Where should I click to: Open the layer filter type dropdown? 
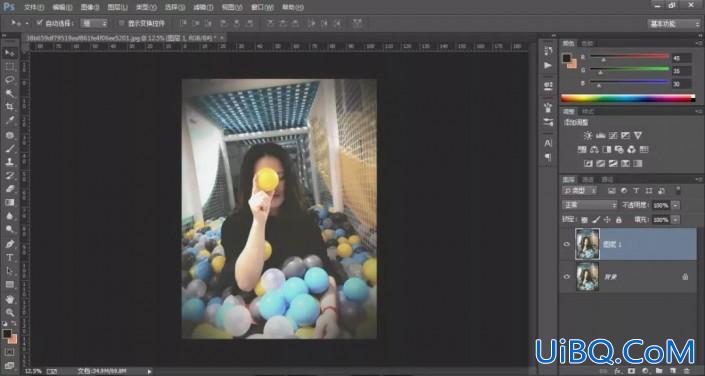point(580,191)
